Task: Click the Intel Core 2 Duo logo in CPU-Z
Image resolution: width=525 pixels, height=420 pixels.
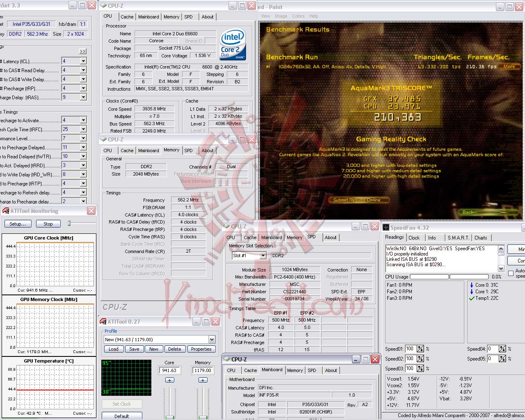Action: coord(233,45)
